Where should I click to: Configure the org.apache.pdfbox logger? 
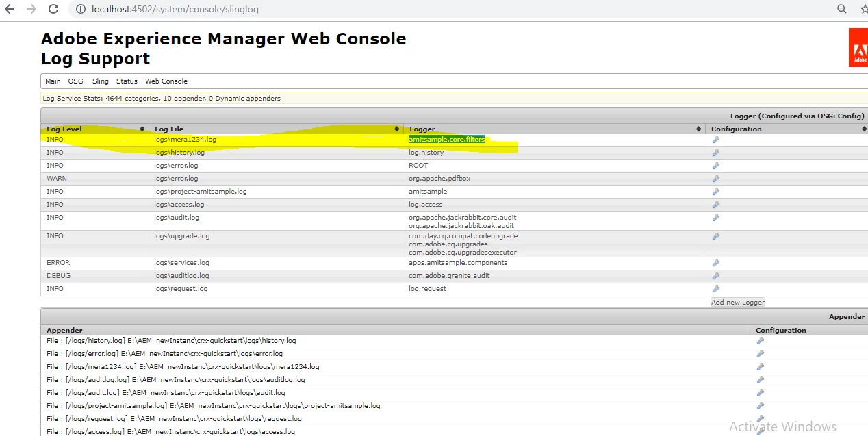point(715,179)
